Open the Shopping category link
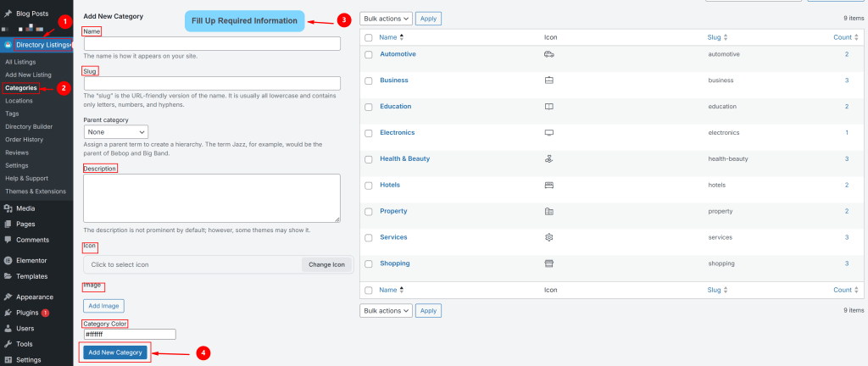Viewport: 868px width, 366px height. click(395, 263)
